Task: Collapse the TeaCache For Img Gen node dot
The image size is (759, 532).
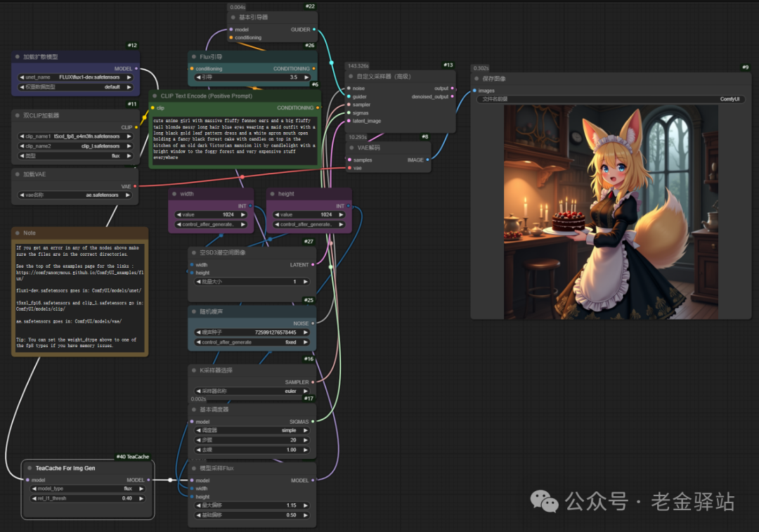Action: coord(30,468)
